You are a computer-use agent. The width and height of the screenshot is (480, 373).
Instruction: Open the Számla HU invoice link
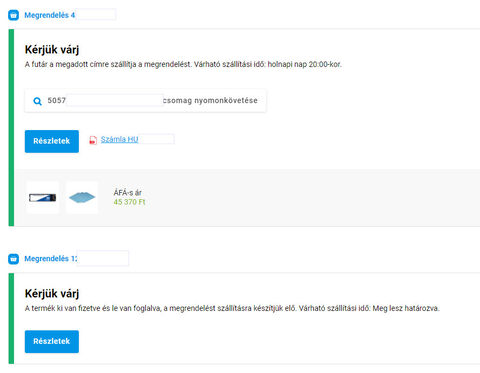click(x=119, y=139)
